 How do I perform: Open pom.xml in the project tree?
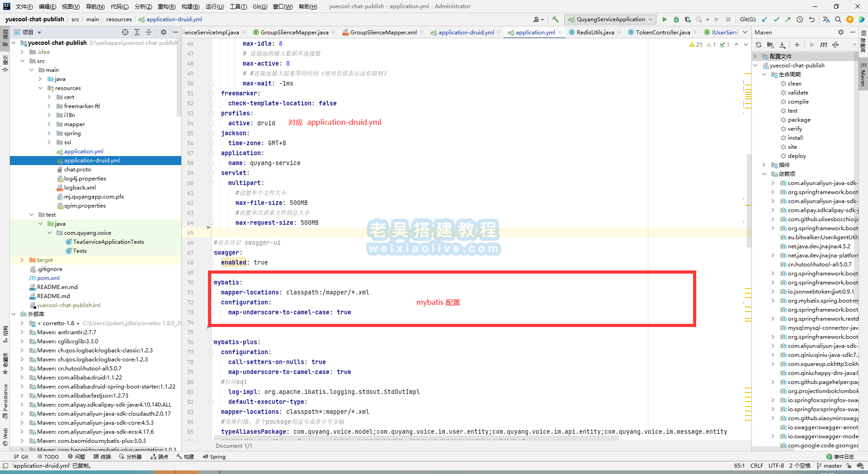[48, 278]
